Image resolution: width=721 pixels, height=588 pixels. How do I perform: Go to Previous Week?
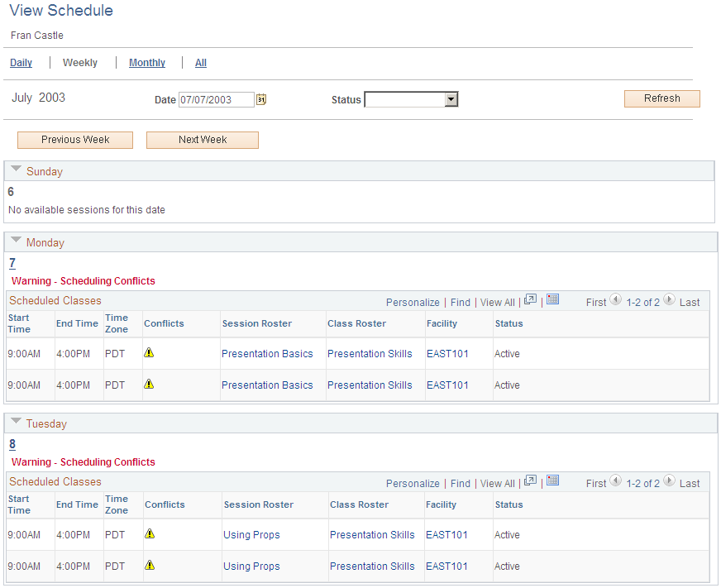(x=75, y=140)
